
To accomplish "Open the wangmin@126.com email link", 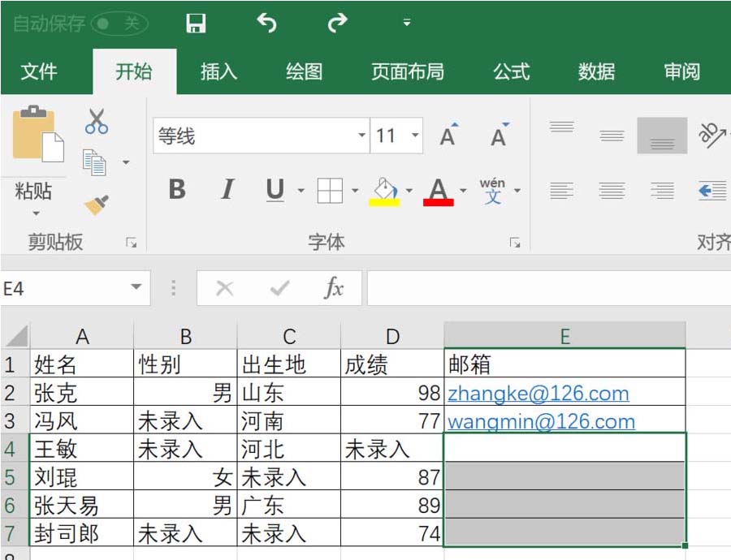I will coord(541,422).
